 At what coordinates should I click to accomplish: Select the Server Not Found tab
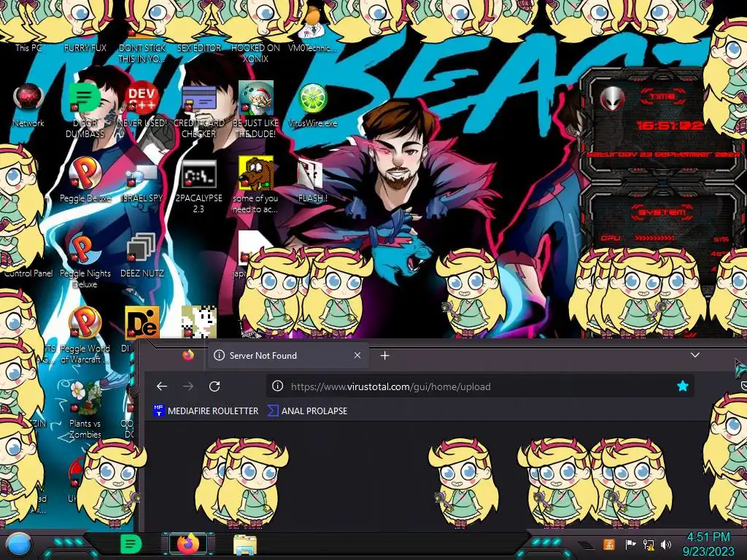click(287, 355)
